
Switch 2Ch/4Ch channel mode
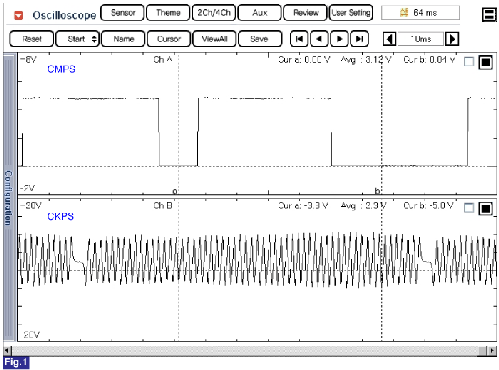click(214, 13)
